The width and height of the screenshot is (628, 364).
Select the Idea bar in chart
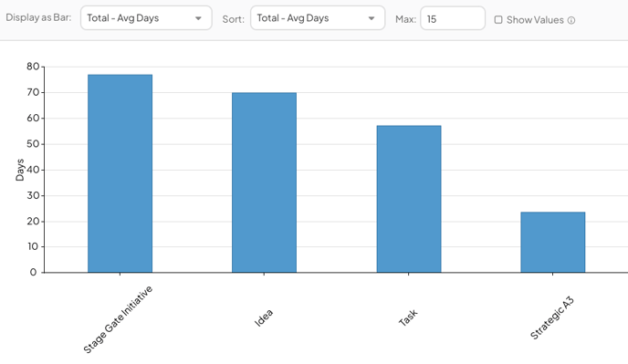point(265,182)
